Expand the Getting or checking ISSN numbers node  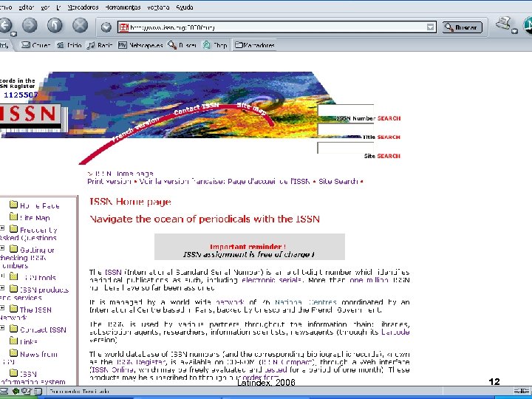(2, 248)
